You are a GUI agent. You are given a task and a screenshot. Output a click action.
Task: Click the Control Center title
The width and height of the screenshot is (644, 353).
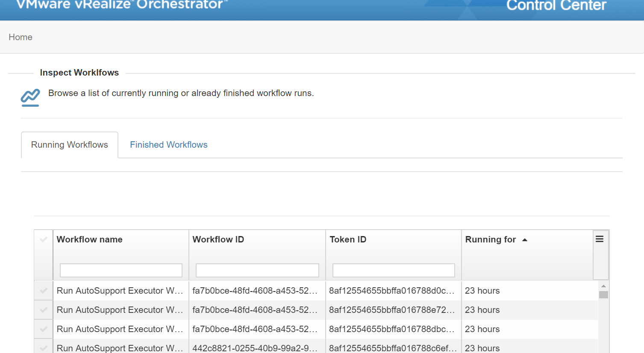pos(556,6)
